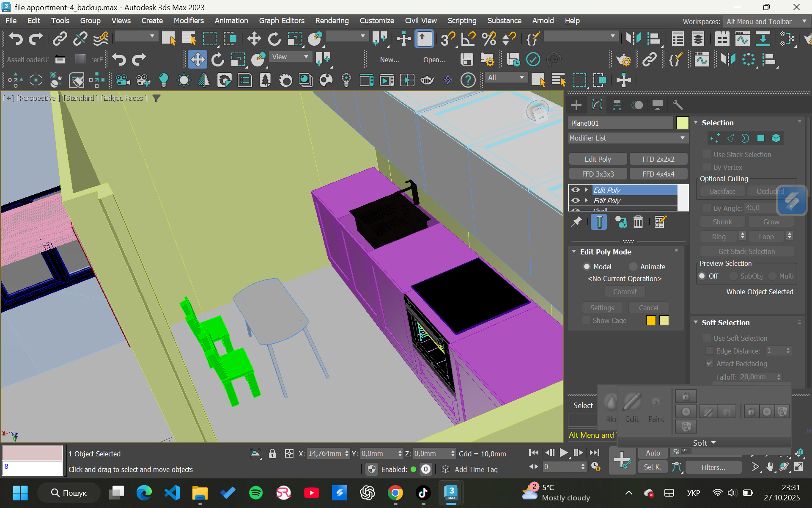Click the Auto key button
This screenshot has height=508, width=812.
click(x=653, y=453)
